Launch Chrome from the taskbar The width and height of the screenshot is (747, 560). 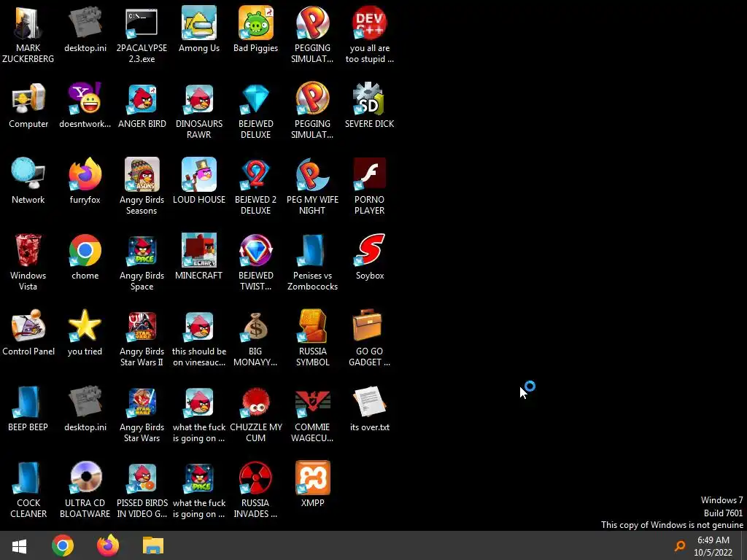63,545
